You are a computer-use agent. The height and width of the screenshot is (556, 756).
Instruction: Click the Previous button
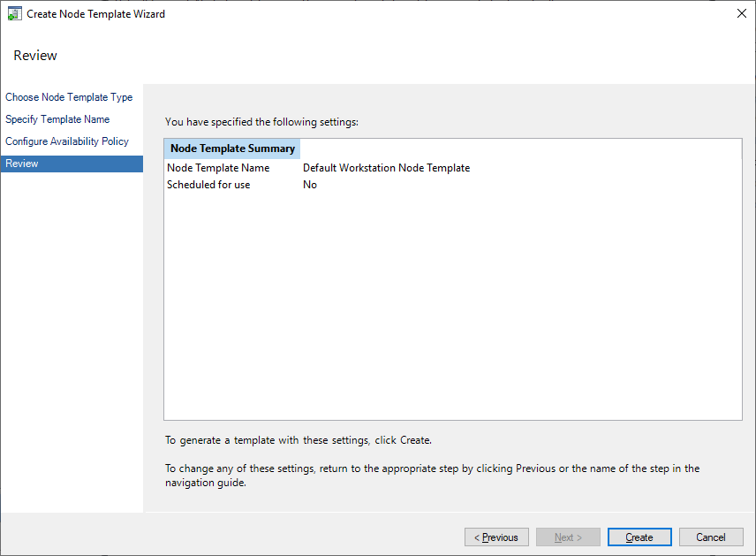[496, 537]
